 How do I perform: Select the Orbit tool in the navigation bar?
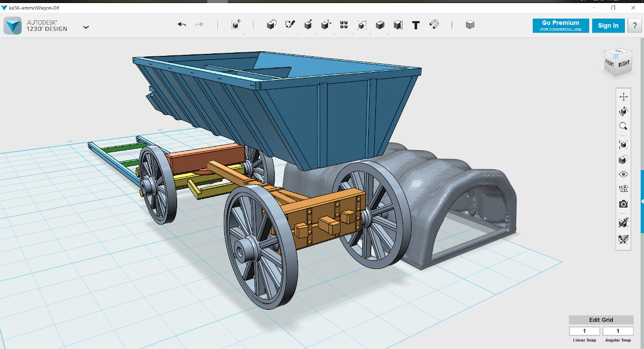623,111
